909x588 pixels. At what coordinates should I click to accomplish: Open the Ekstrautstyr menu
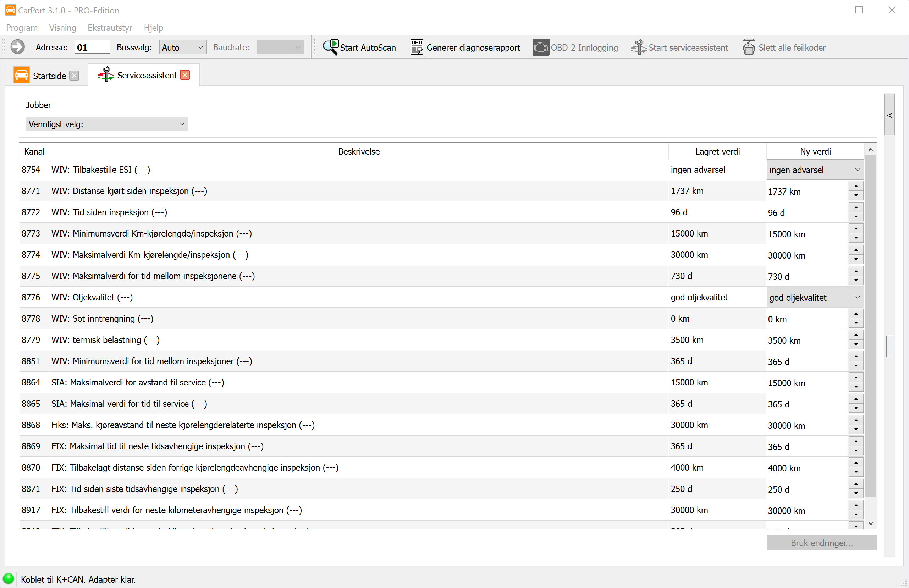pos(110,28)
